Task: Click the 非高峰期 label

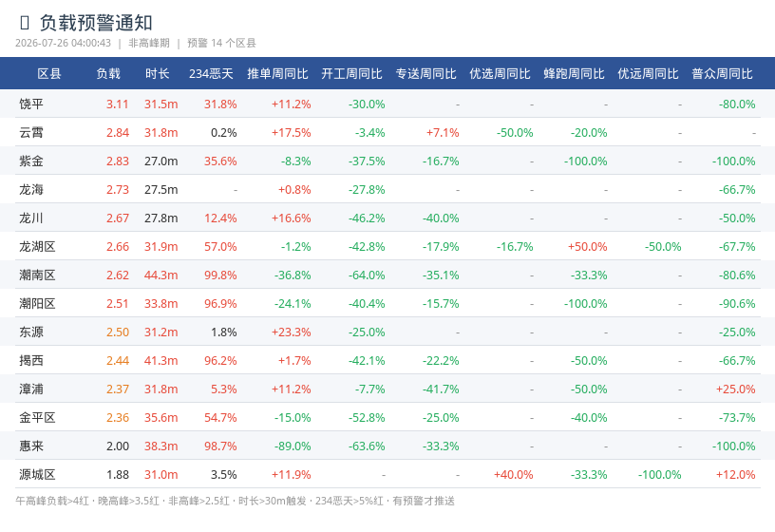Action: [149, 43]
